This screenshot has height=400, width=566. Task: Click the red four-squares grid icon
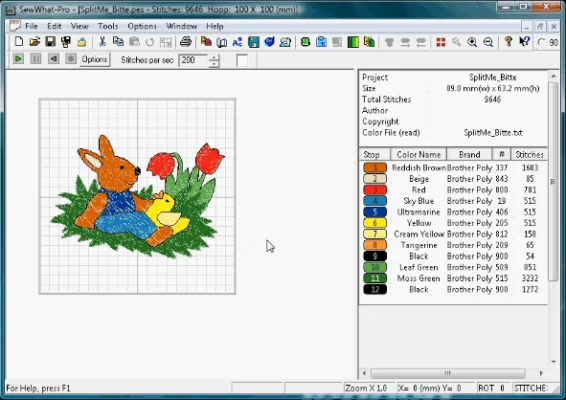click(x=441, y=42)
